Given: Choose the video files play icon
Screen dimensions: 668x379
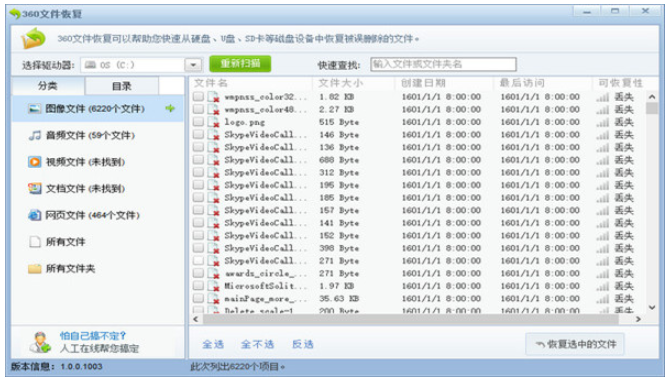Looking at the screenshot, I should click(x=35, y=162).
